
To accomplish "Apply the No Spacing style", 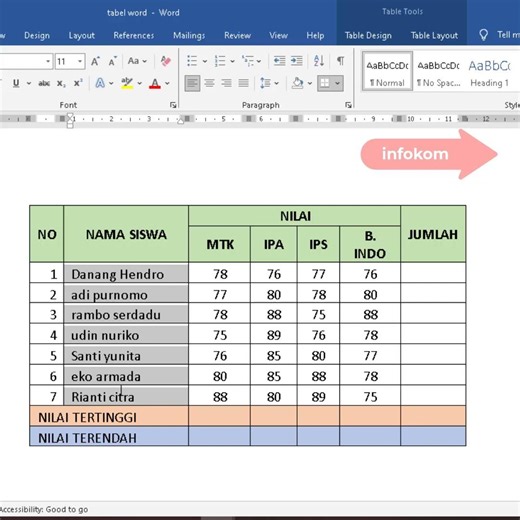I will coord(439,72).
